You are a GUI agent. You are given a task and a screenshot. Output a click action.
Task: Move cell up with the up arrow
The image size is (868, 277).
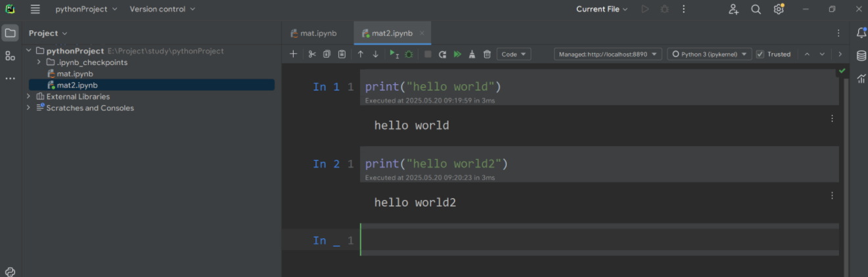pyautogui.click(x=360, y=54)
